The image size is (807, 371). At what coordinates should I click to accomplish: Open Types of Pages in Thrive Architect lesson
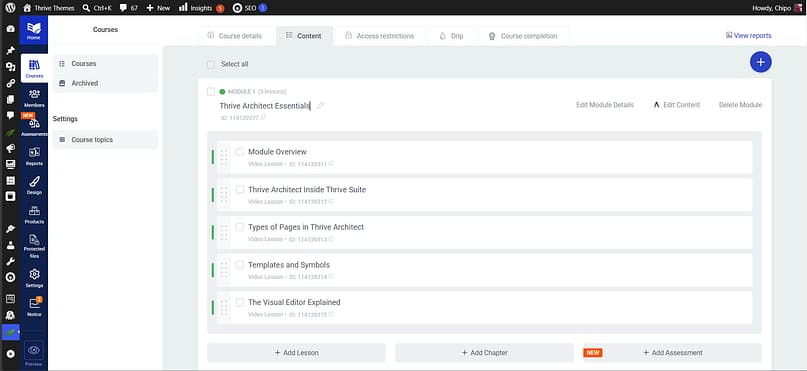pyautogui.click(x=306, y=227)
